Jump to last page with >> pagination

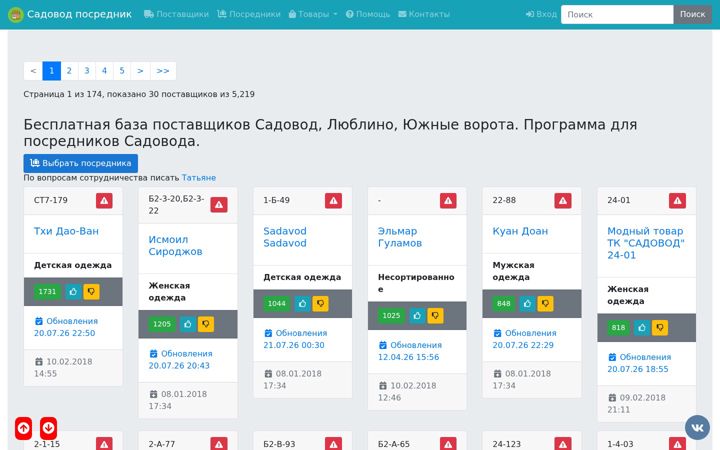coord(163,71)
